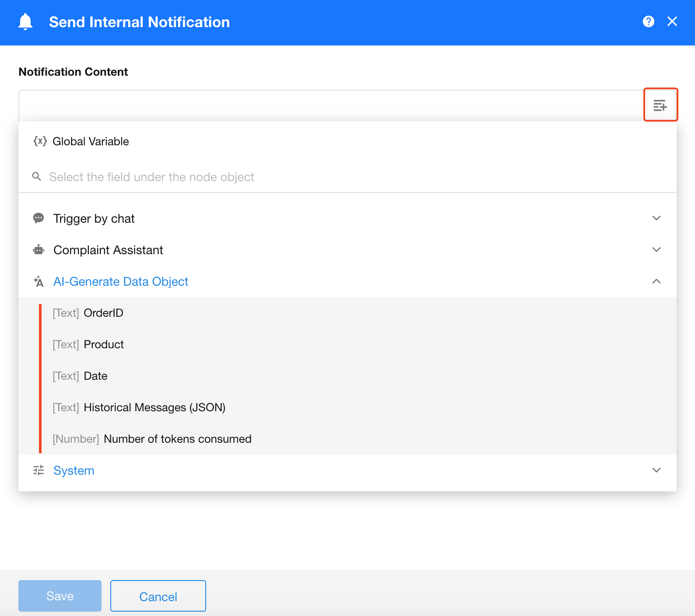The image size is (695, 616).
Task: Click the Global Variable braces icon
Action: point(40,141)
